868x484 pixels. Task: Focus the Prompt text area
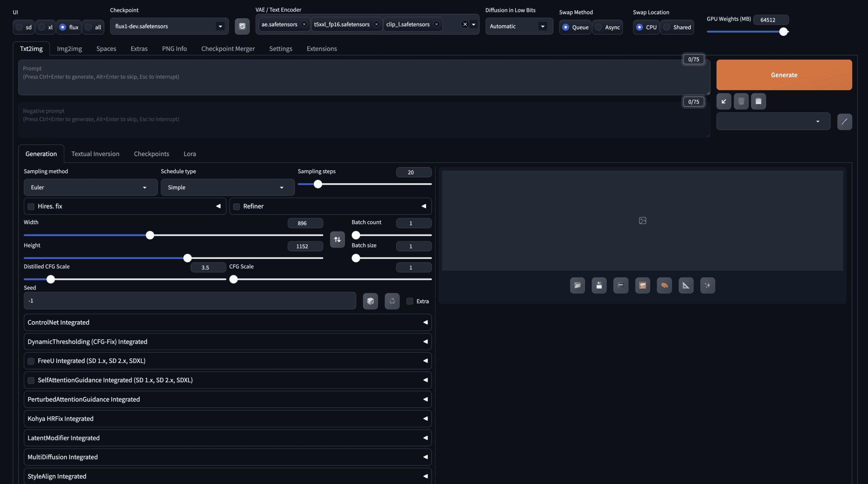[364, 77]
